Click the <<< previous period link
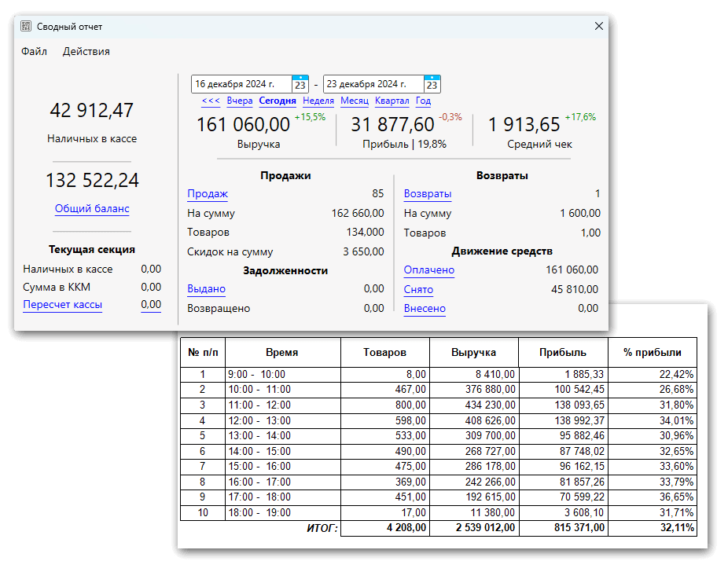The width and height of the screenshot is (728, 572). 211,101
